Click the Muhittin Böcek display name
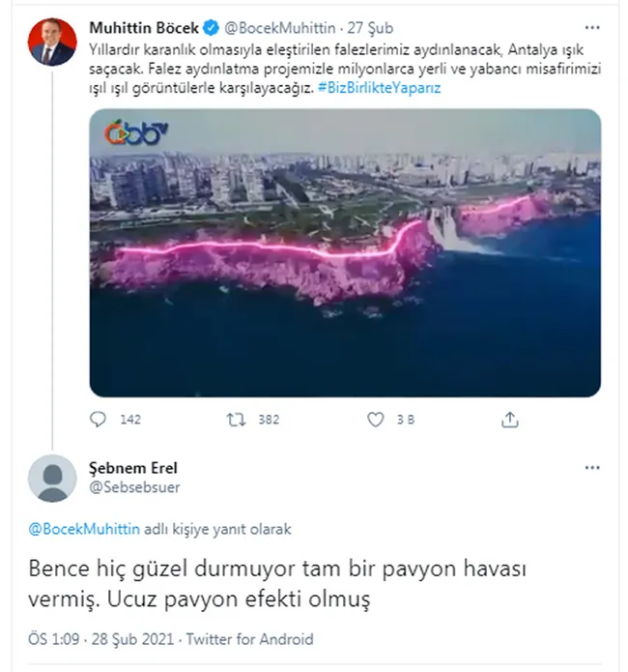The height and width of the screenshot is (672, 628). click(x=145, y=28)
